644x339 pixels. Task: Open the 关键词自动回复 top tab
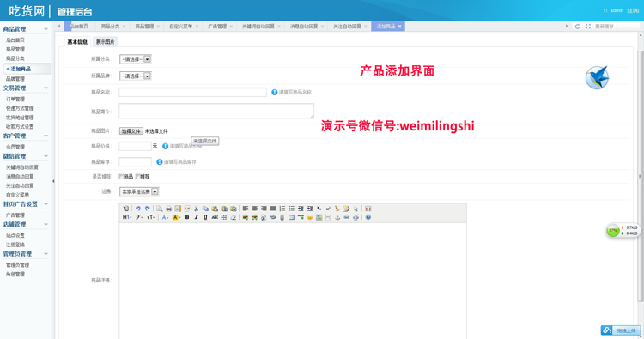(258, 27)
